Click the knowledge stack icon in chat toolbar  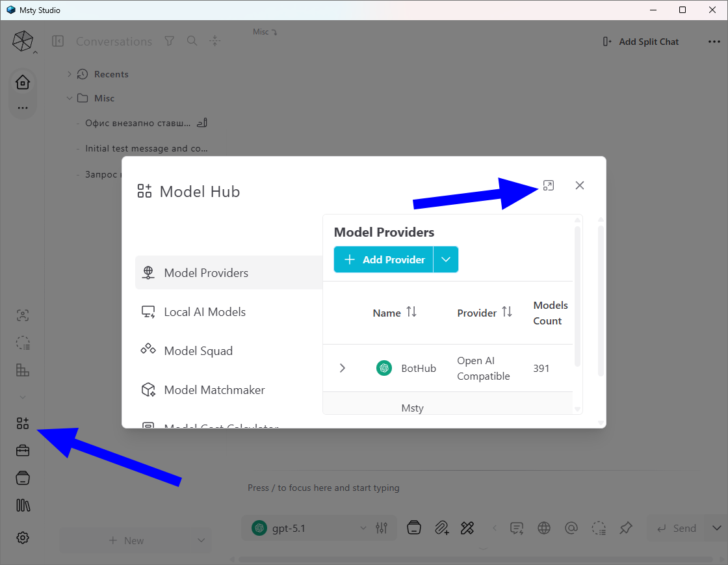(413, 528)
